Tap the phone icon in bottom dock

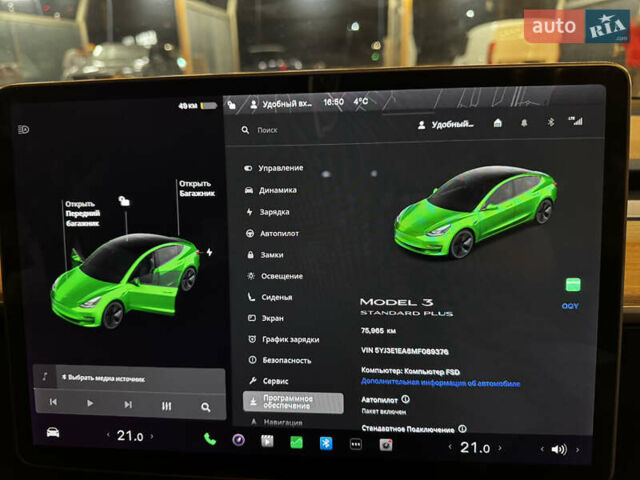point(210,438)
